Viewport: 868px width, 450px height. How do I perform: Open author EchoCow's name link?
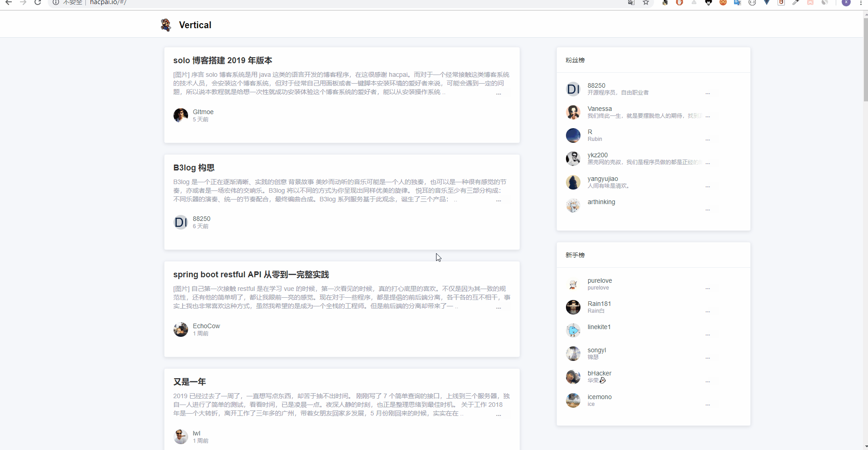tap(206, 326)
